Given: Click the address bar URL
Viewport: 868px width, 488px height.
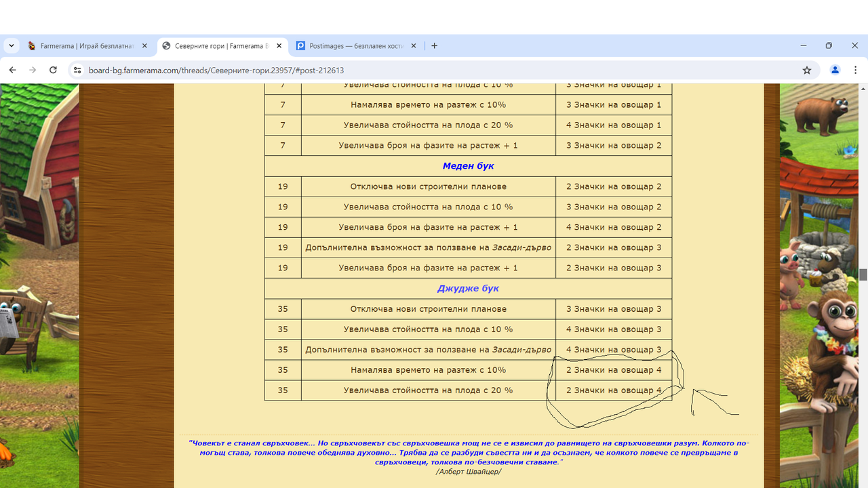Looking at the screenshot, I should point(216,70).
